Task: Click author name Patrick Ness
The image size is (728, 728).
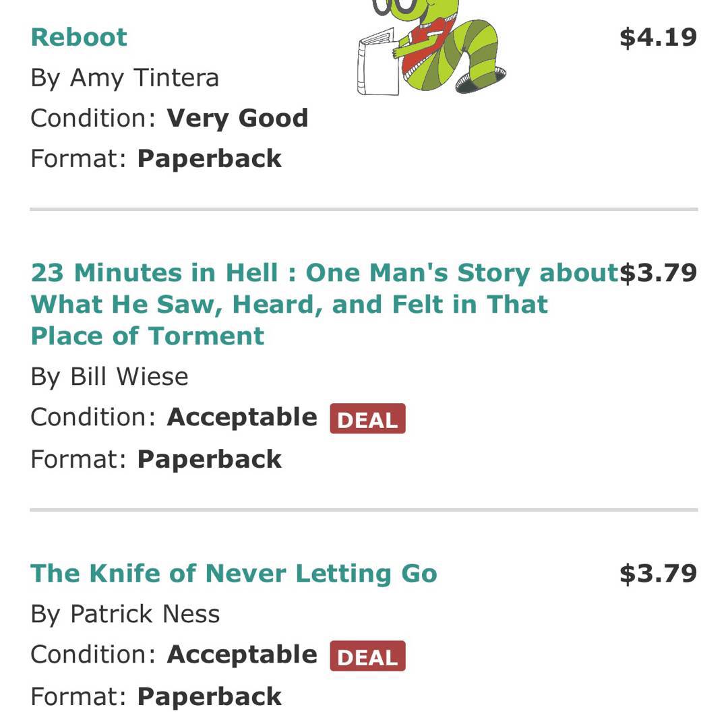Action: pyautogui.click(x=145, y=614)
